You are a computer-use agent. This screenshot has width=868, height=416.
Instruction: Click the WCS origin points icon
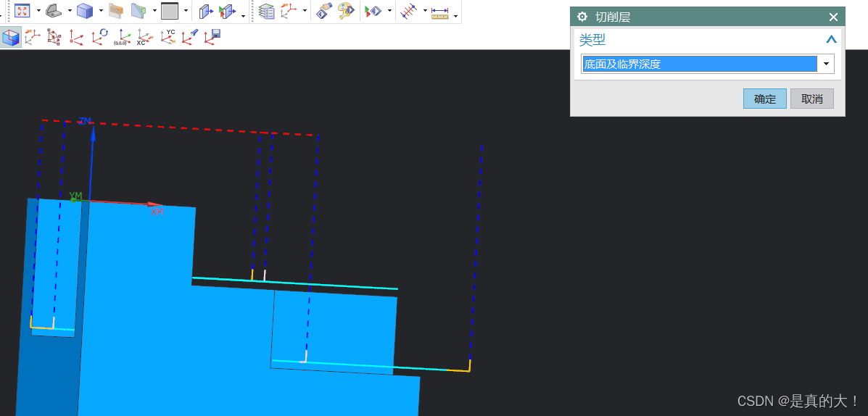click(x=54, y=36)
